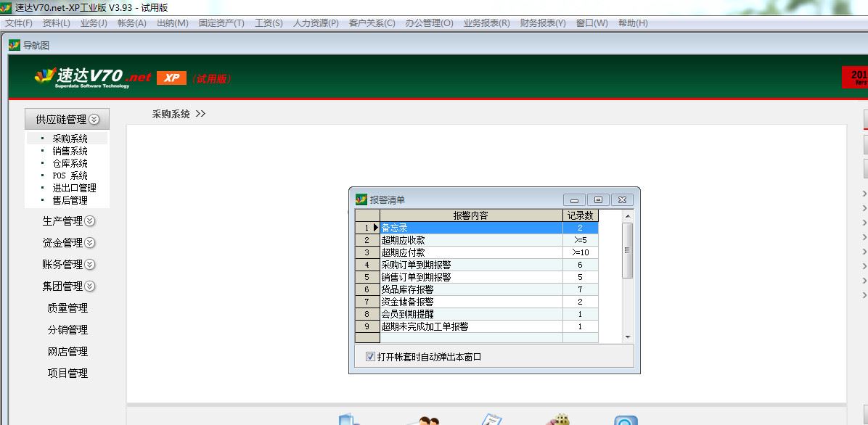This screenshot has height=425, width=868.
Task: Open the 工资(S) menu
Action: click(x=269, y=22)
